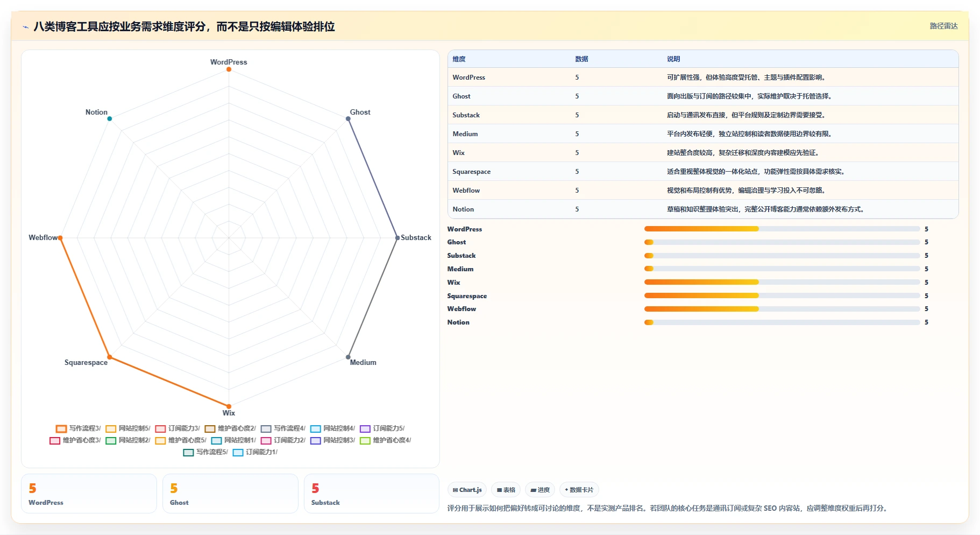The height and width of the screenshot is (535, 980).
Task: Click the WordPress point on radar chart
Action: pos(229,69)
